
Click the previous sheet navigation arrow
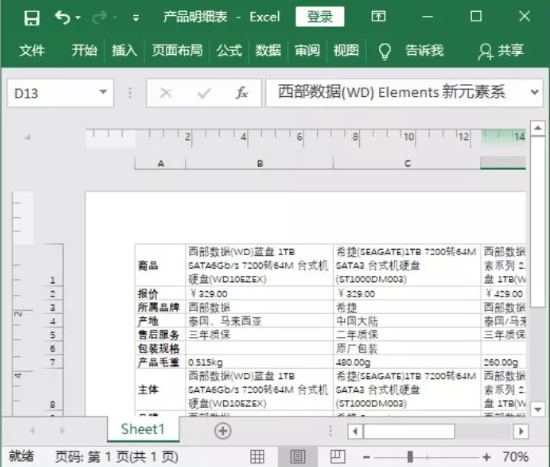click(32, 431)
